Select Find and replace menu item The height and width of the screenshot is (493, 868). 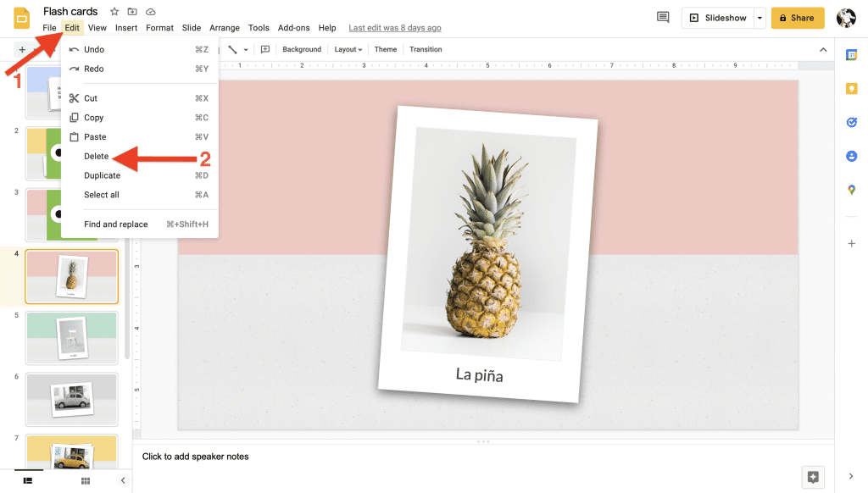pos(116,224)
